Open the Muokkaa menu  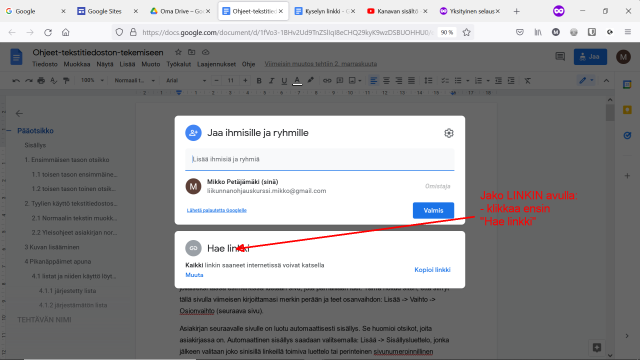tap(77, 64)
